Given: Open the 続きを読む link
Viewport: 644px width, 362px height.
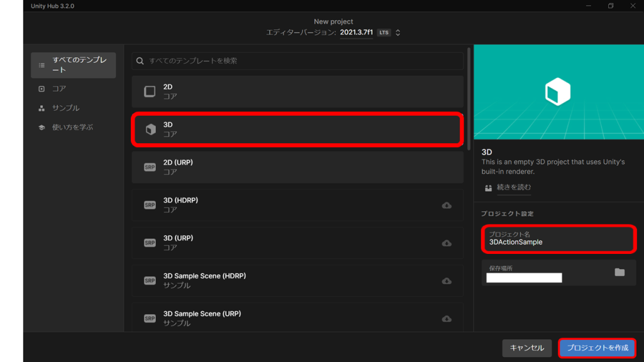Looking at the screenshot, I should click(513, 187).
